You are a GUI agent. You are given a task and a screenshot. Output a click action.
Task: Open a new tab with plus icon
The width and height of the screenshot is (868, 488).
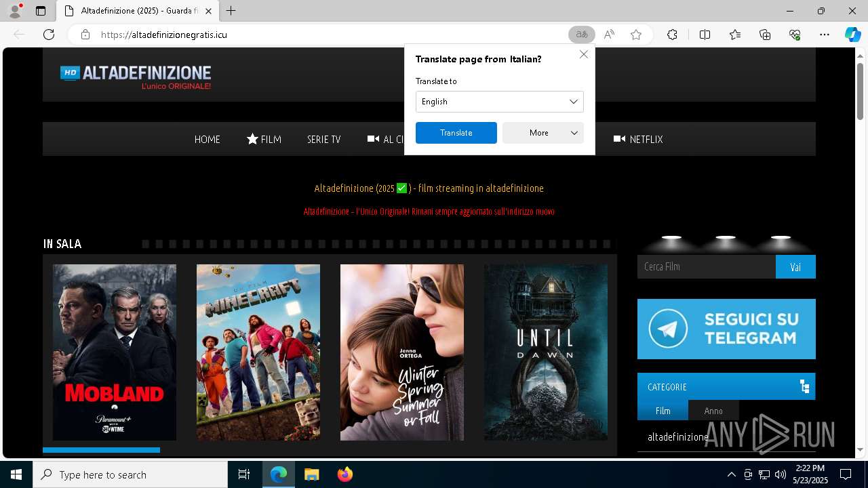point(231,11)
